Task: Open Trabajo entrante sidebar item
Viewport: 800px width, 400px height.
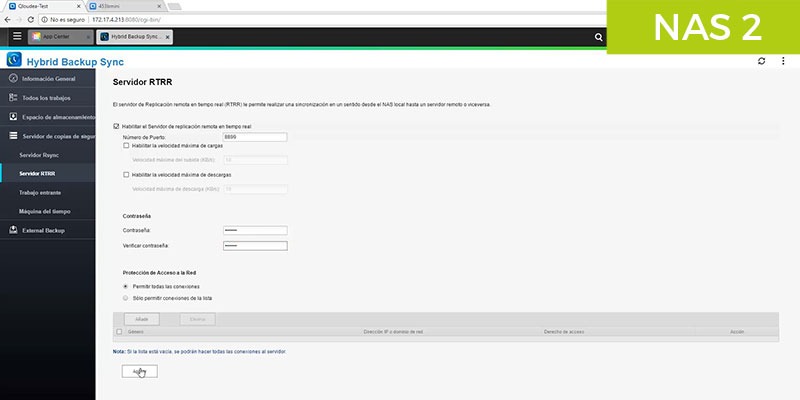Action: tap(47, 192)
